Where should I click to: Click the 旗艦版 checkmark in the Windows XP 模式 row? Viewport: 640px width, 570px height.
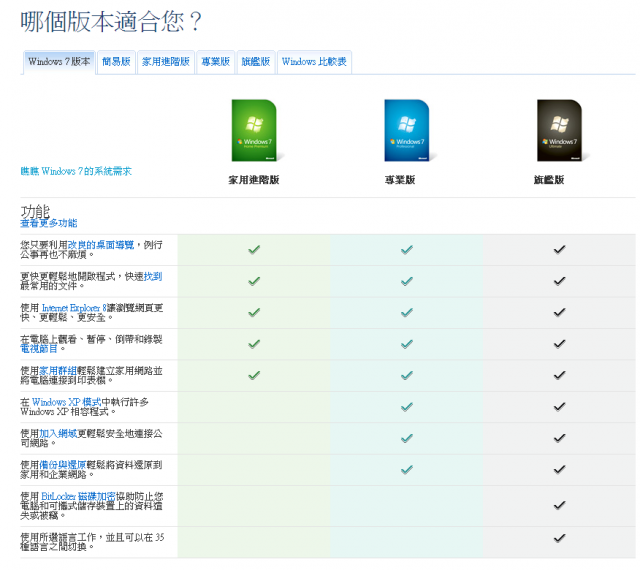coord(559,407)
